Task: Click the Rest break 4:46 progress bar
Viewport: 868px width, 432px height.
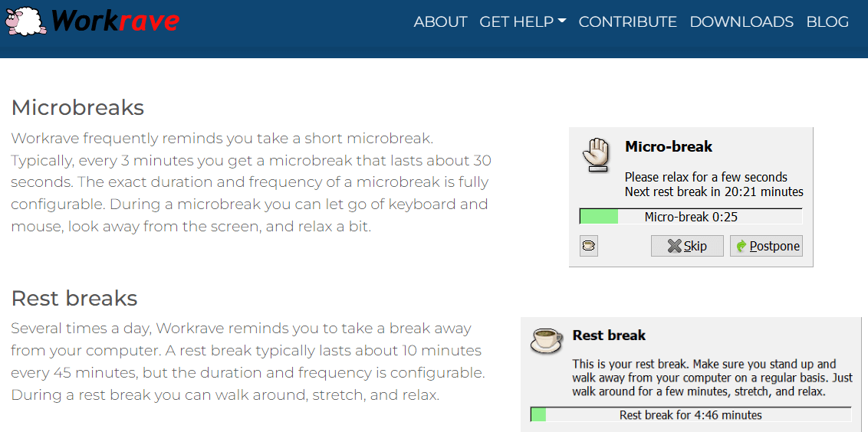Action: point(691,415)
